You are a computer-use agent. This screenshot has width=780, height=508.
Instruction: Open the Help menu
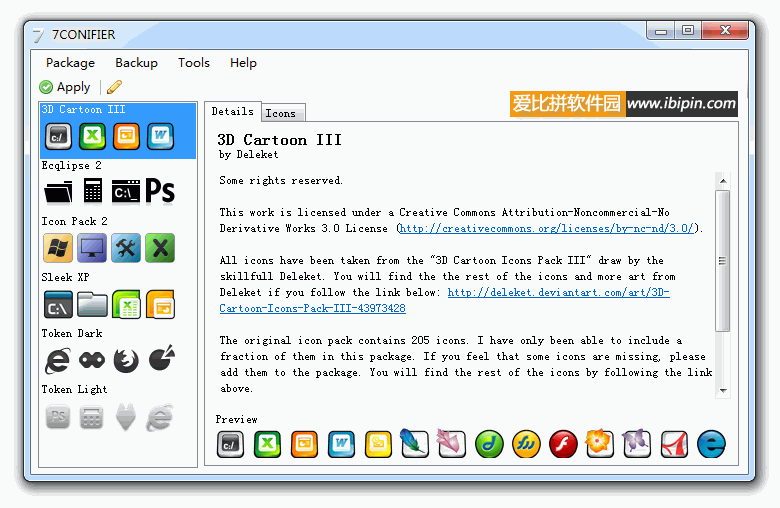[243, 63]
